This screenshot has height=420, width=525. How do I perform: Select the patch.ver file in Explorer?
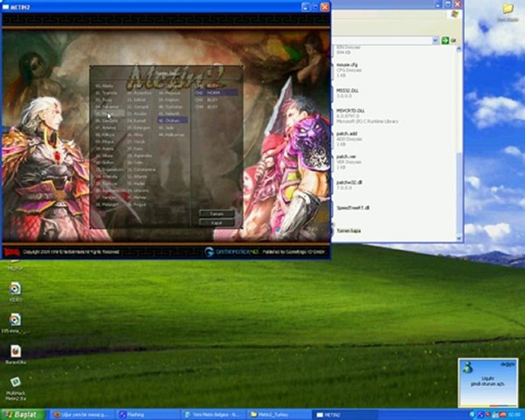(x=348, y=162)
